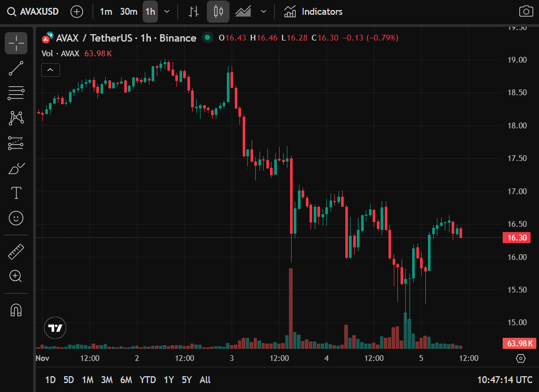Open the chart style dropdown chevron

264,12
